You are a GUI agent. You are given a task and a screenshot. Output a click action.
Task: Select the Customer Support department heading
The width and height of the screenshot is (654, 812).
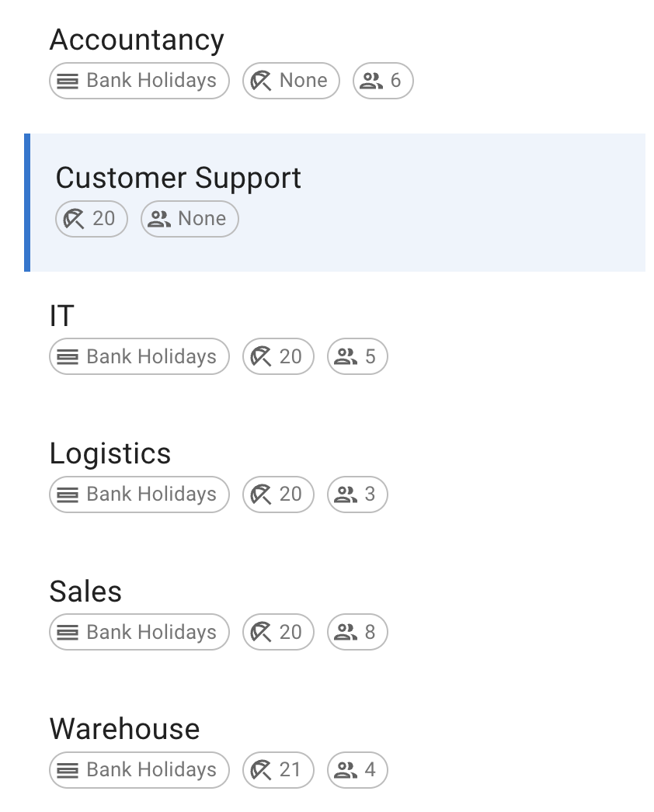(178, 178)
